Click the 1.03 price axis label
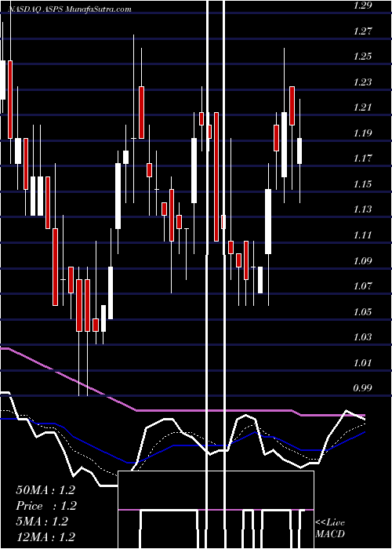Image resolution: width=392 pixels, height=549 pixels. point(363,337)
